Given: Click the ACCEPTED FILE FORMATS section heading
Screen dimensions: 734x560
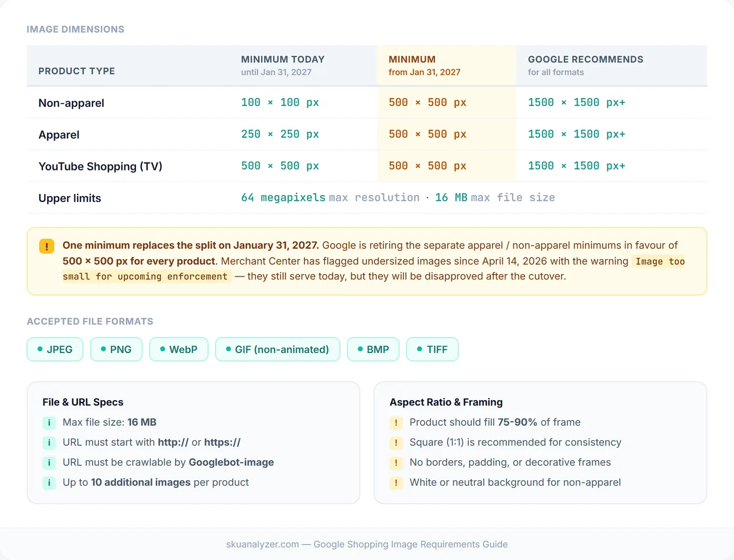Looking at the screenshot, I should pos(90,321).
